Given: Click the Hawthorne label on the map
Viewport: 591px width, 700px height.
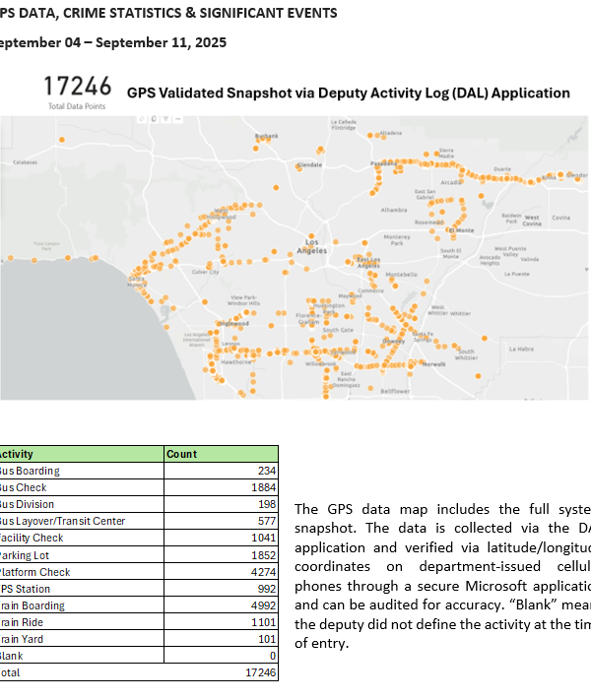Looking at the screenshot, I should coord(235,361).
